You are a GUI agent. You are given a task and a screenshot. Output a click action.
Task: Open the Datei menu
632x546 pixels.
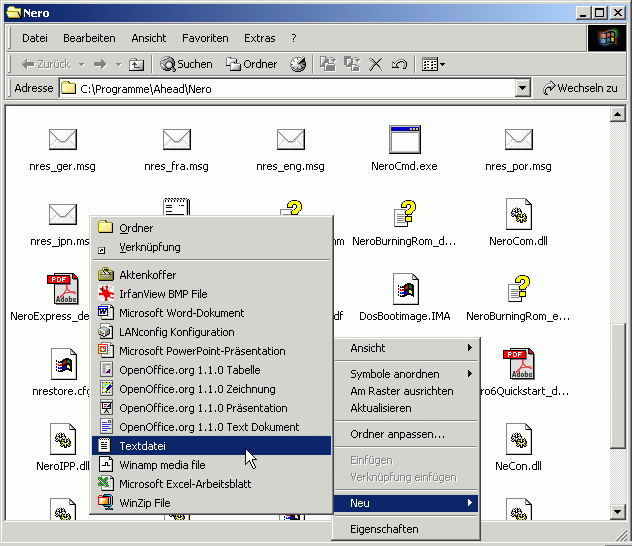click(35, 38)
